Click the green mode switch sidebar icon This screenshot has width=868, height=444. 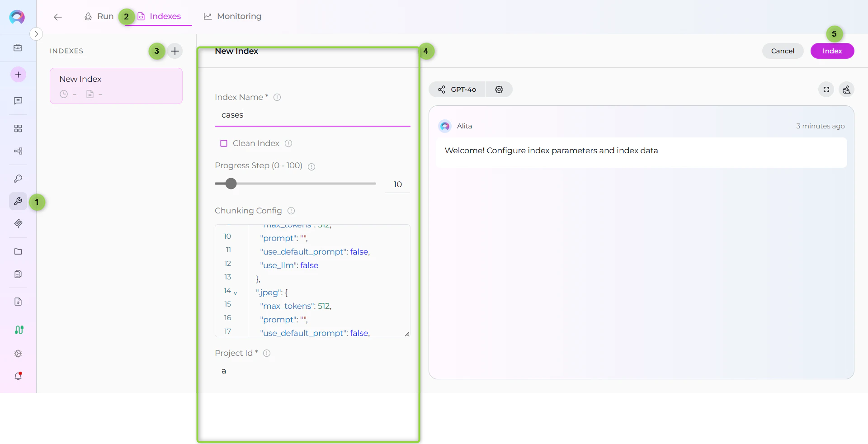(x=19, y=330)
